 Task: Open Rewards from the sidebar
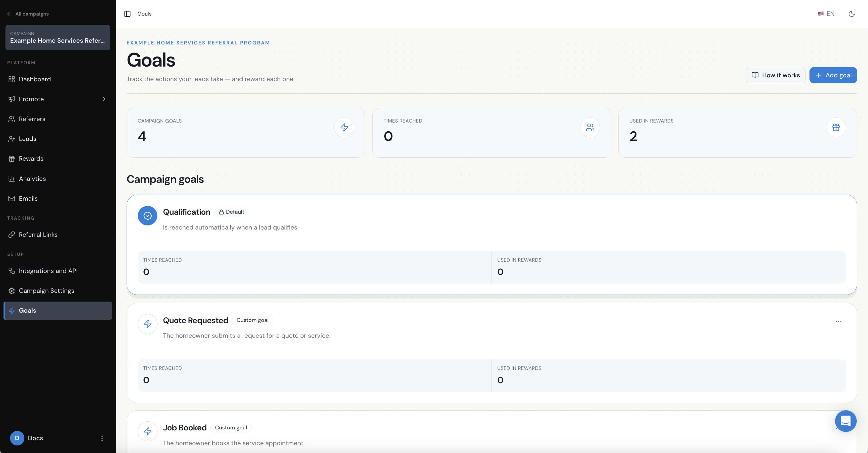[x=58, y=159]
